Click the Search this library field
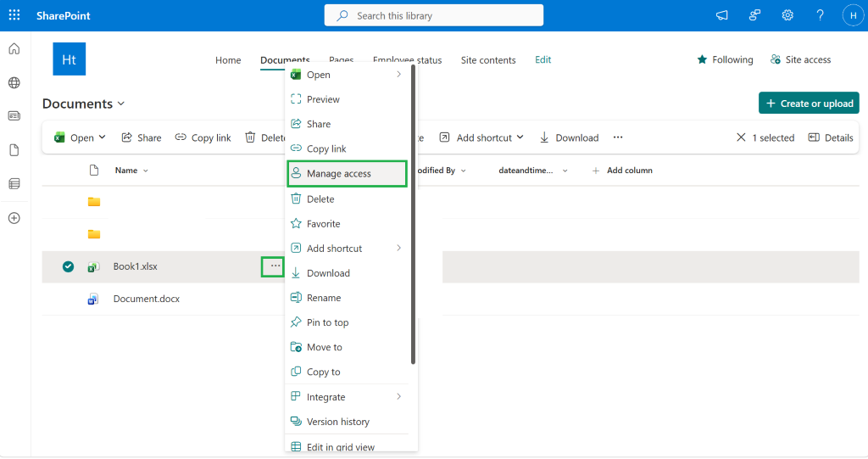Viewport: 868px width, 459px height. click(433, 15)
